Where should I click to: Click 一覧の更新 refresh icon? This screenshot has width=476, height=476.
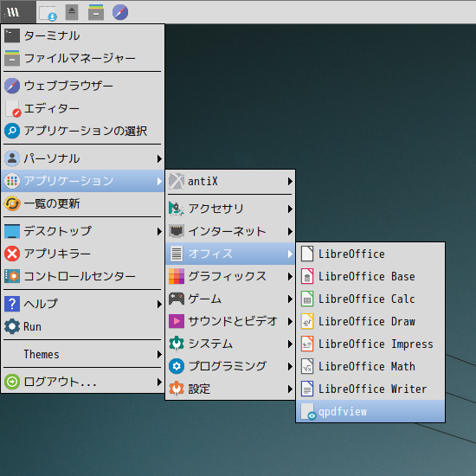pyautogui.click(x=12, y=203)
